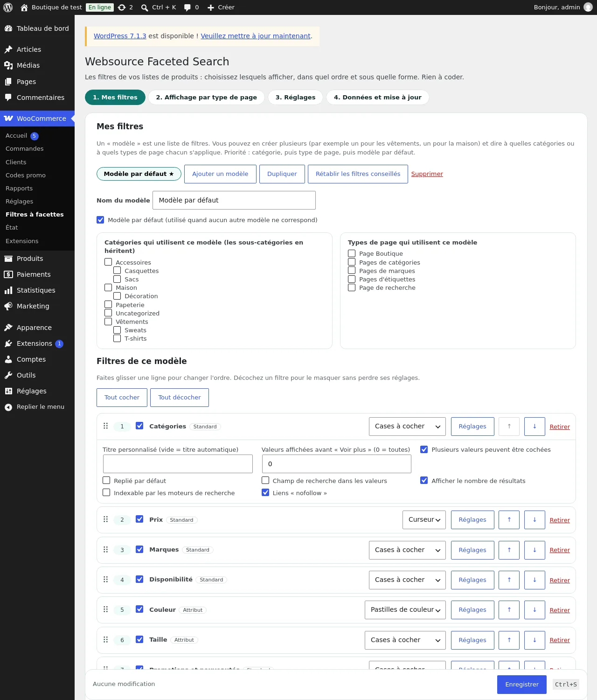The image size is (597, 700).
Task: Click the search magnifier Ctrl + K
Action: [159, 7]
